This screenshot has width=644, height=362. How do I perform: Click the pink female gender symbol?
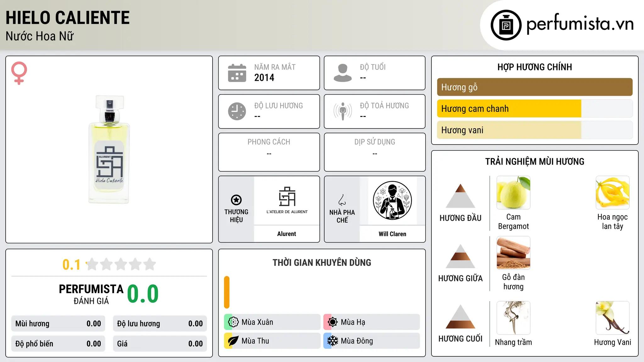19,73
